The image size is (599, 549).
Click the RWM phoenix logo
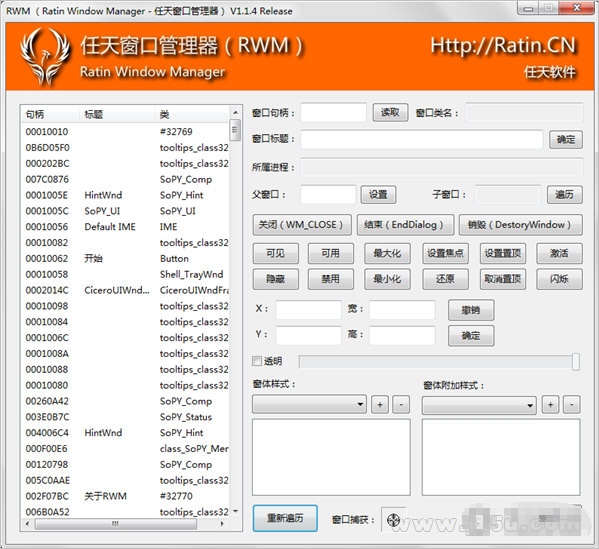click(45, 56)
